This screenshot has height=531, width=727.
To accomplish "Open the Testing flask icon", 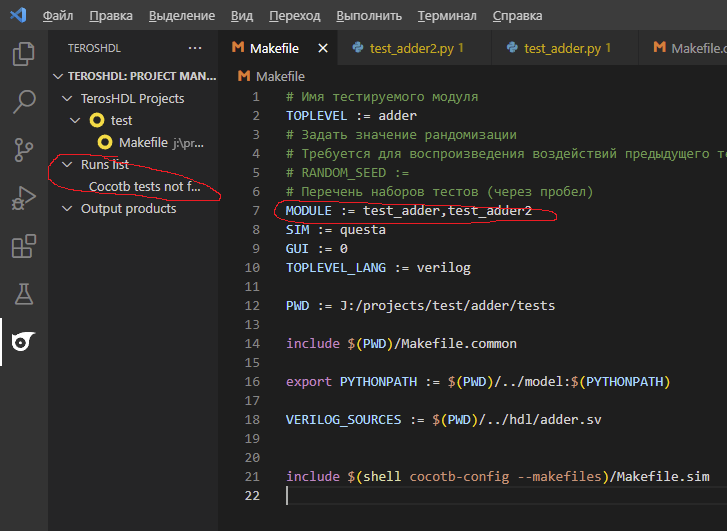I will tap(23, 294).
